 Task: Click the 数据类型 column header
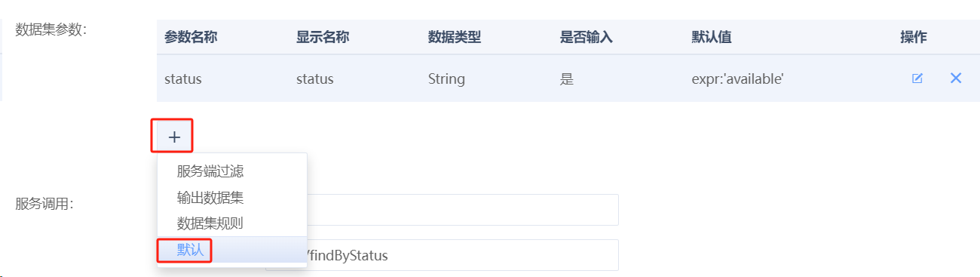click(455, 37)
